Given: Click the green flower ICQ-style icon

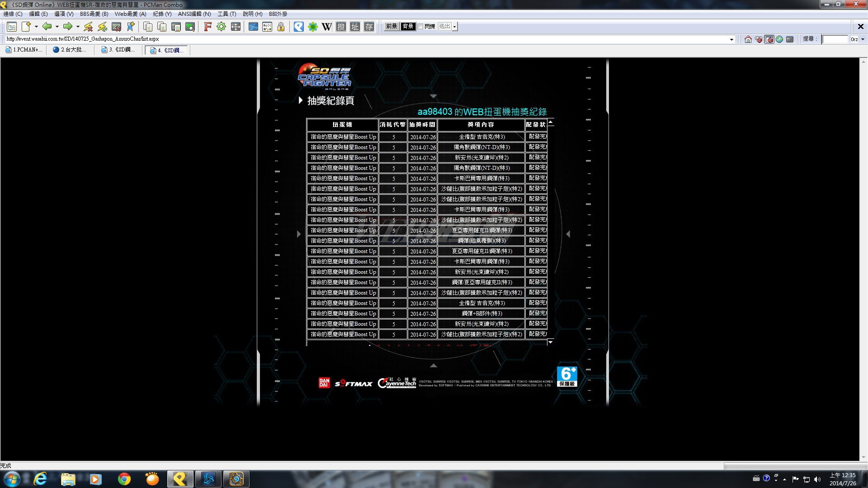Looking at the screenshot, I should pyautogui.click(x=313, y=27).
